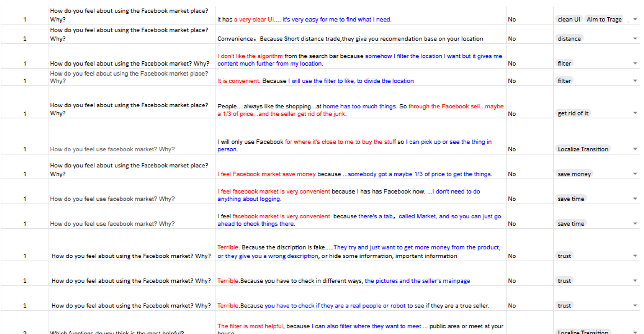Click the 'save money' tag chip
644x334 pixels.
pos(574,174)
